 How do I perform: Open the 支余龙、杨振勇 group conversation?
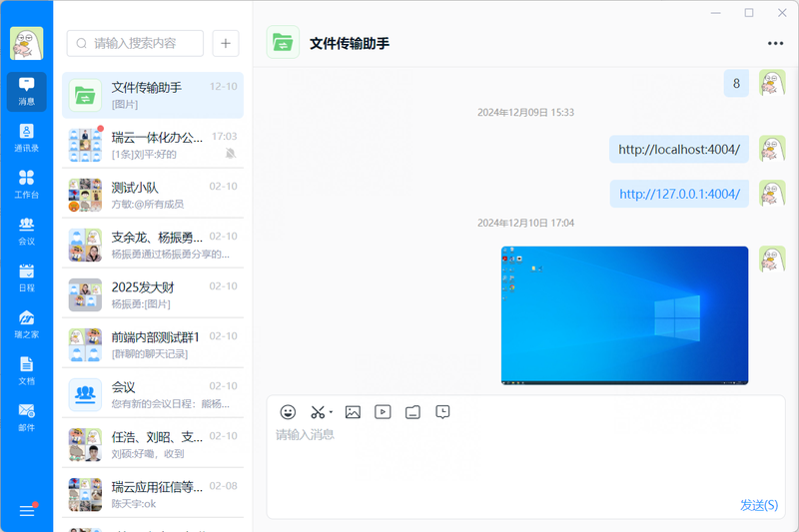pos(153,245)
